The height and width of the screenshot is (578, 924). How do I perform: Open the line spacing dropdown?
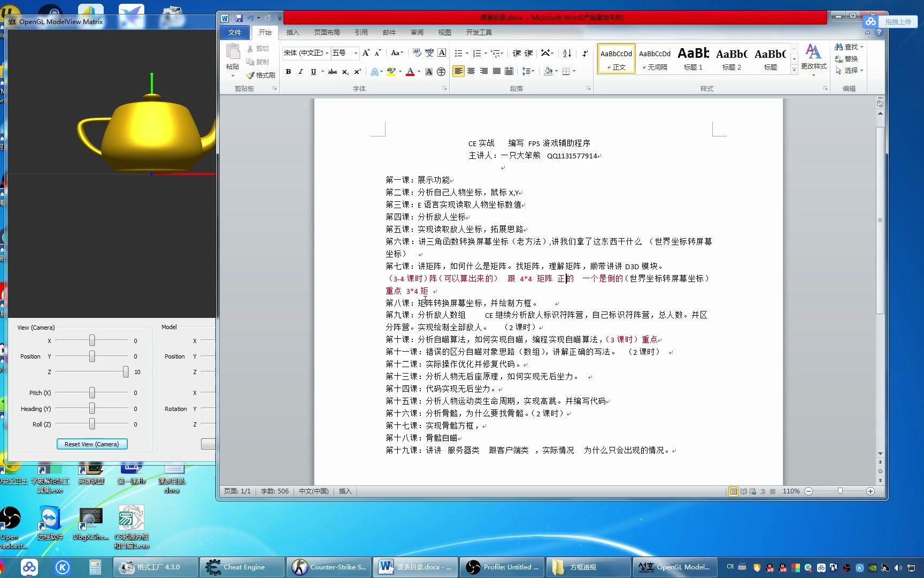pos(528,71)
